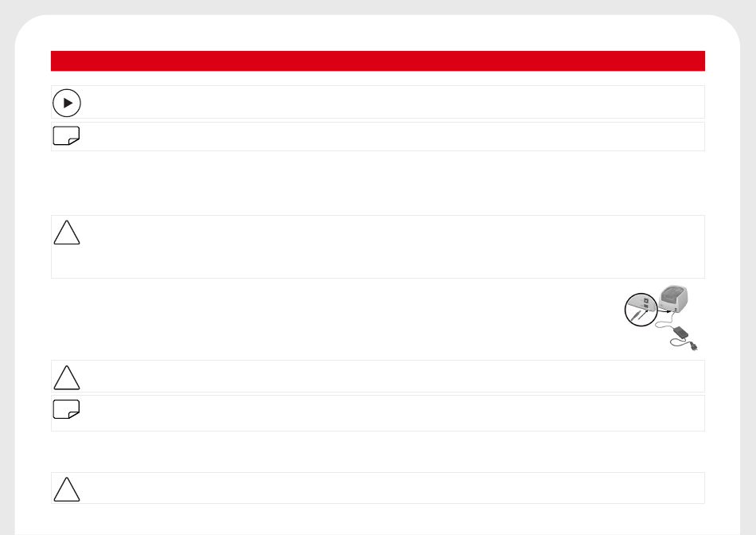Click the warning triangle above the printer illustration
Viewport: 756px width, 535px height.
coord(67,232)
